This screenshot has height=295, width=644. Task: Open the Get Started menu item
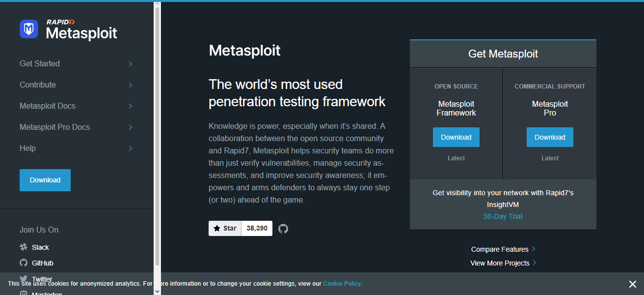(40, 63)
